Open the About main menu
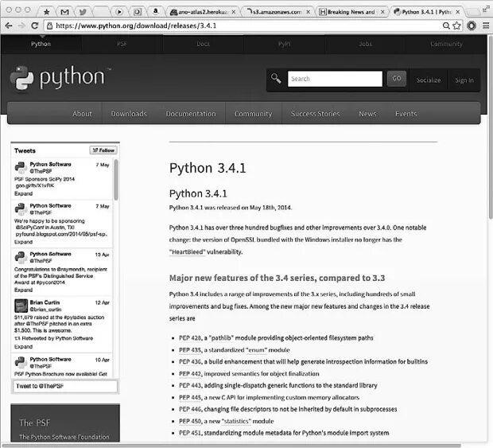493x448 pixels. point(82,114)
